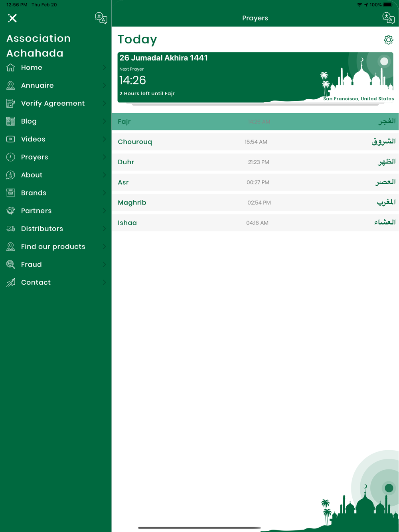Select Maghrib 02:54 PM time
The width and height of the screenshot is (399, 532).
259,203
